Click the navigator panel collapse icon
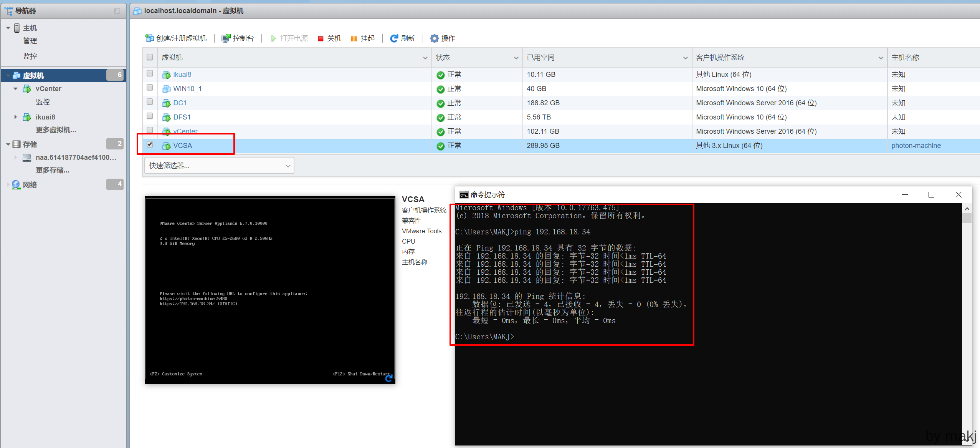This screenshot has height=448, width=980. coord(117,11)
